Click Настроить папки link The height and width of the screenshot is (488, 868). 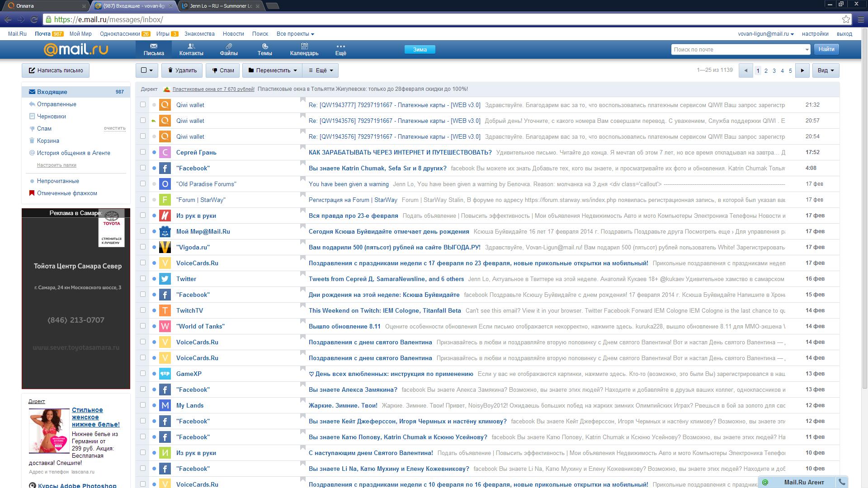(x=57, y=165)
